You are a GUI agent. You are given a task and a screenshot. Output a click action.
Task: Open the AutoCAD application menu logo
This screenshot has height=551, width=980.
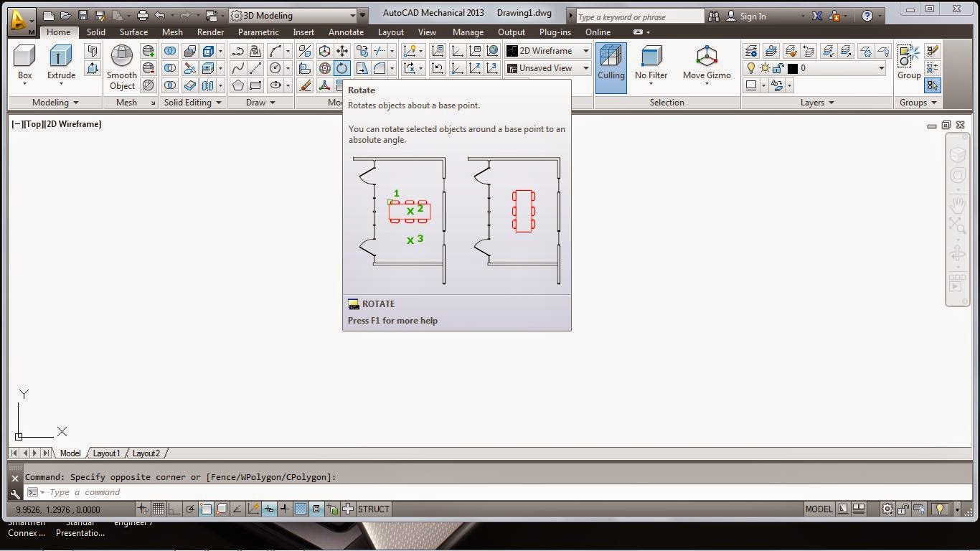21,20
